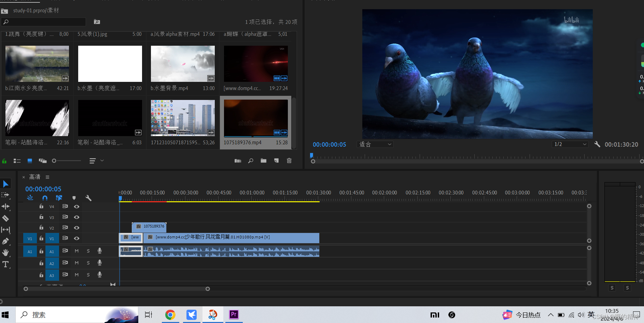Enable voice-over record on A3
The height and width of the screenshot is (323, 644).
click(x=100, y=275)
